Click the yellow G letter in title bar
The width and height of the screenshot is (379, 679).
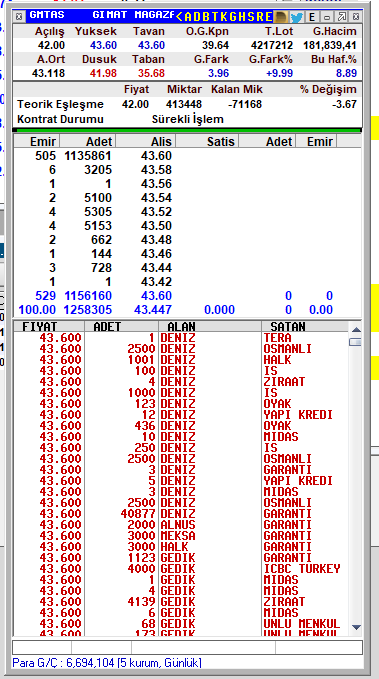click(x=233, y=17)
